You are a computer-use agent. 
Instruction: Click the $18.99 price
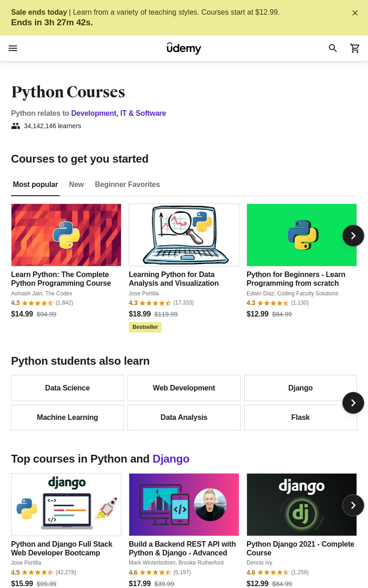click(140, 314)
